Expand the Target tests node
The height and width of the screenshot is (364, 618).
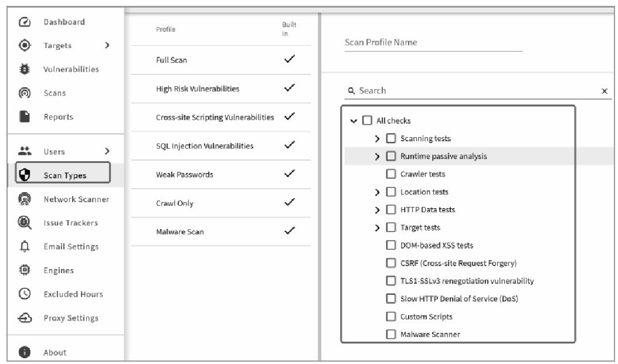point(377,227)
